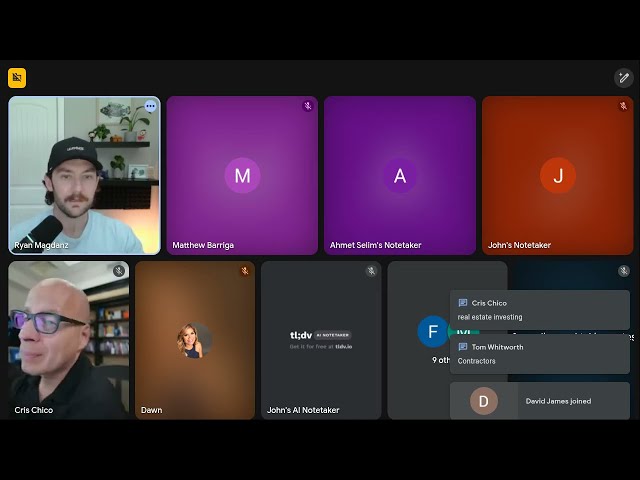The height and width of the screenshot is (480, 640).
Task: Click the yellow captions-off icon at top left
Action: [17, 77]
